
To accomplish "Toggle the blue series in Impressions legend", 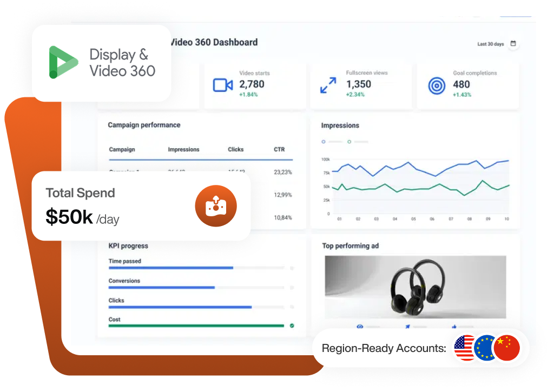I will pyautogui.click(x=324, y=142).
